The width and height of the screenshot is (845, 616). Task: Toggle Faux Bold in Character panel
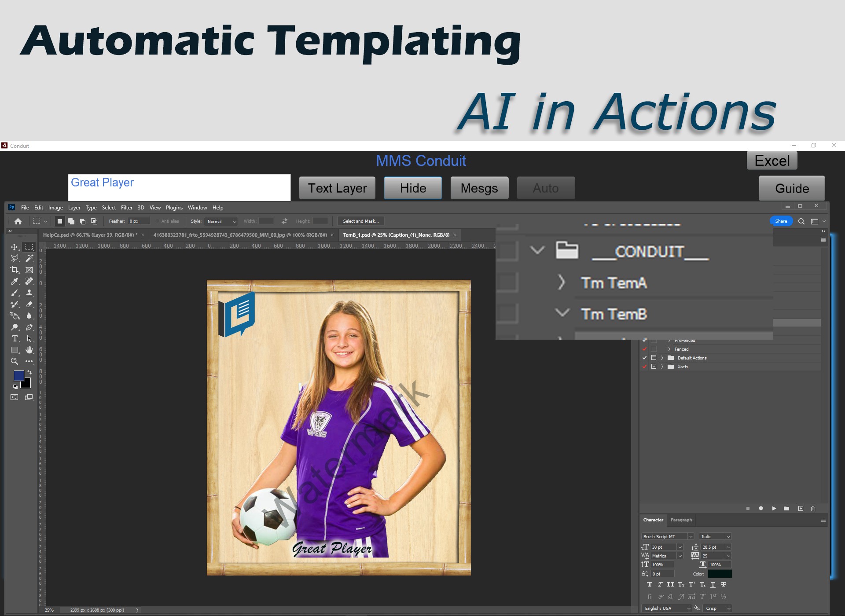650,585
